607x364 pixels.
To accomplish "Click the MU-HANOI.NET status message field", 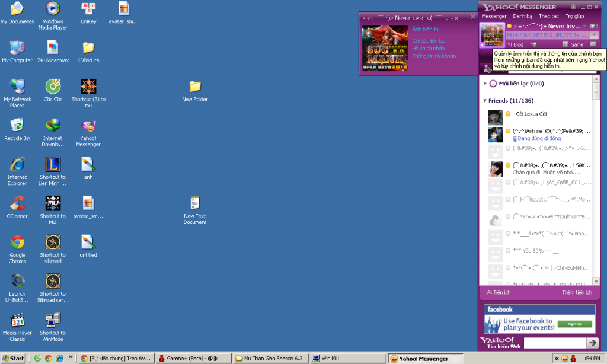I will tap(548, 35).
